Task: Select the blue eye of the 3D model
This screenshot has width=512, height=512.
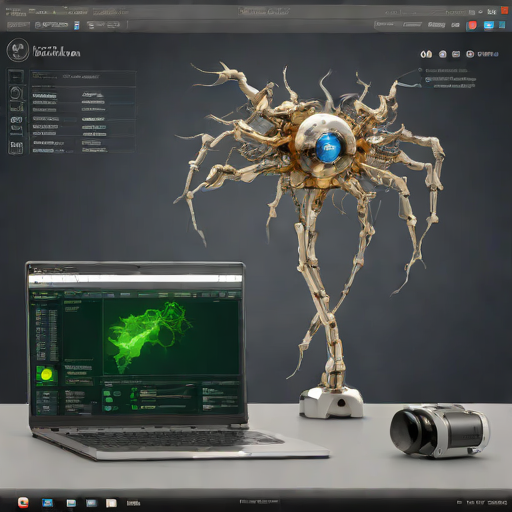Action: 329,147
